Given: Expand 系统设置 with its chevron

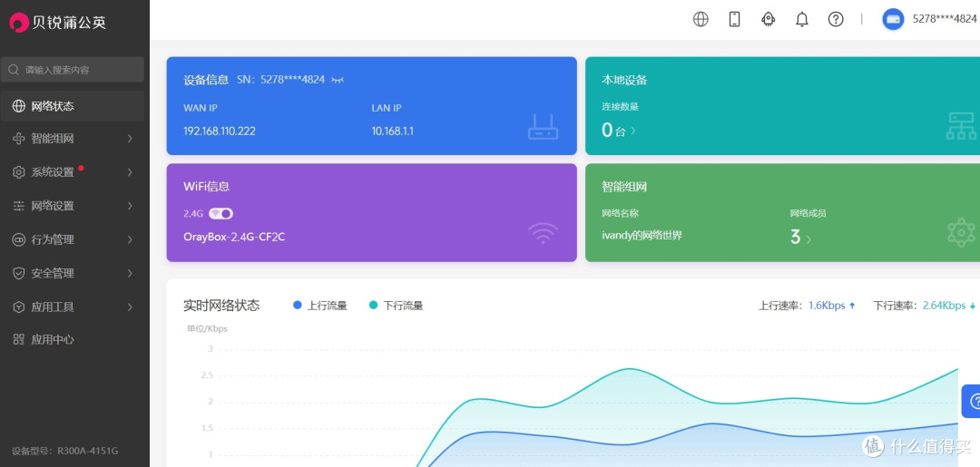Looking at the screenshot, I should click(x=130, y=172).
